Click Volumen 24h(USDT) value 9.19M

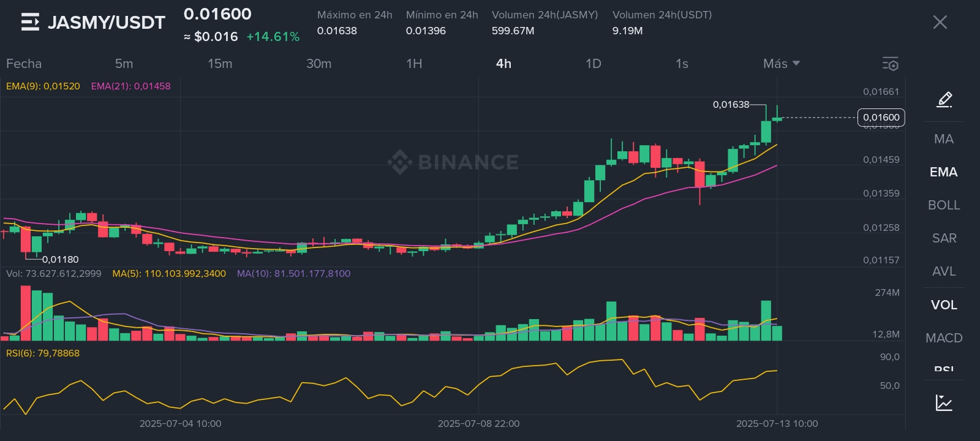627,31
